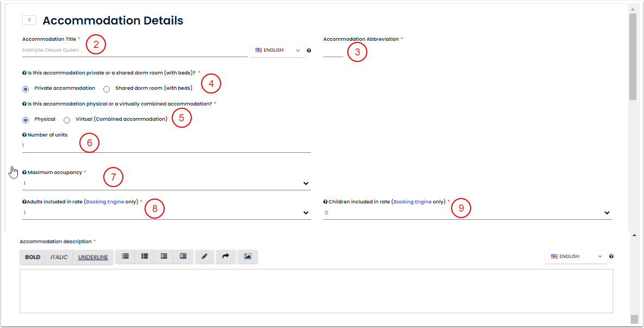The height and width of the screenshot is (328, 644).
Task: Select Private accommodation radio button
Action: pyautogui.click(x=26, y=89)
